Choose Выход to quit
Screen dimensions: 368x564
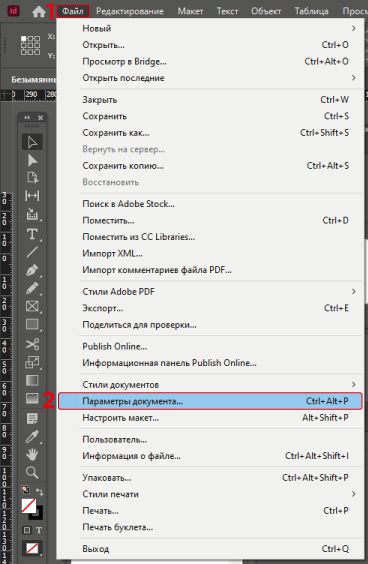(x=210, y=549)
